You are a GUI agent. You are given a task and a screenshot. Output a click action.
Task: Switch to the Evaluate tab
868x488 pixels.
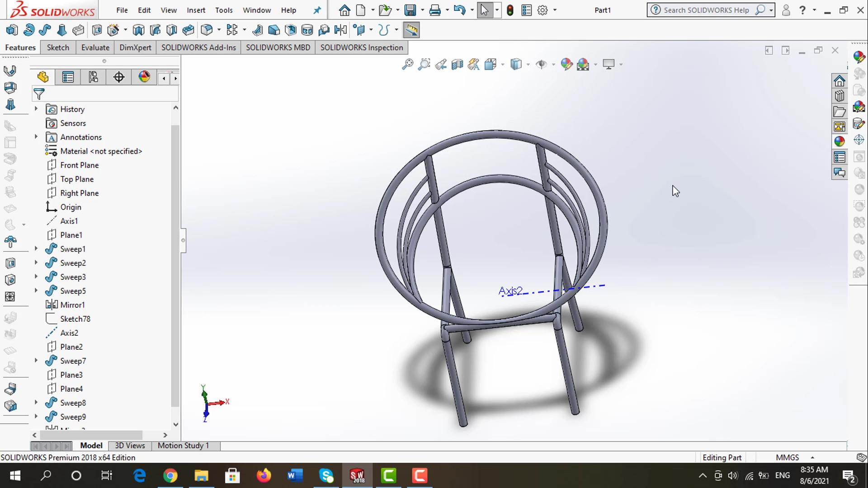point(95,47)
